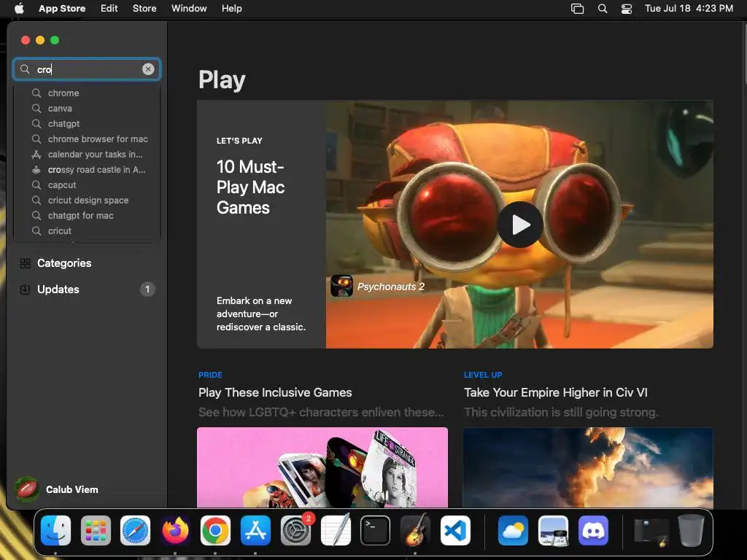Screen dimensions: 747x560
Task: Open "Take Your Empire Higher in Civ VI"
Action: (555, 392)
